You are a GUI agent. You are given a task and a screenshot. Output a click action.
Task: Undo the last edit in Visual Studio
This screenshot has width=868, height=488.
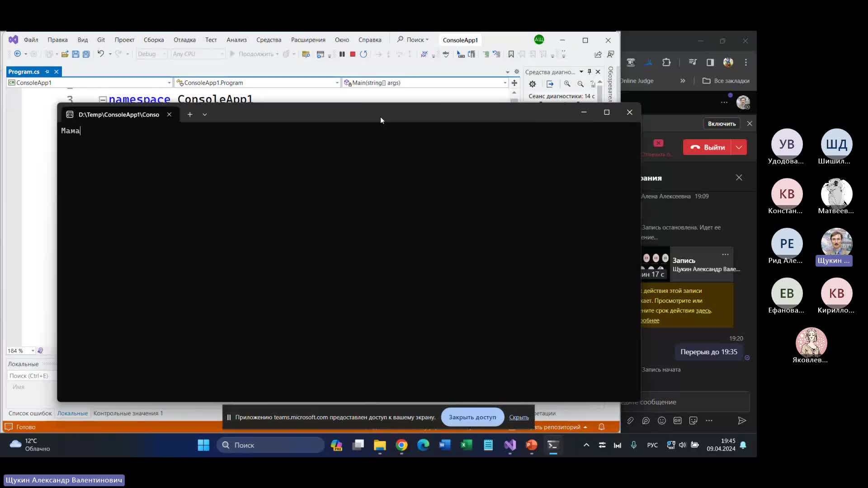100,54
